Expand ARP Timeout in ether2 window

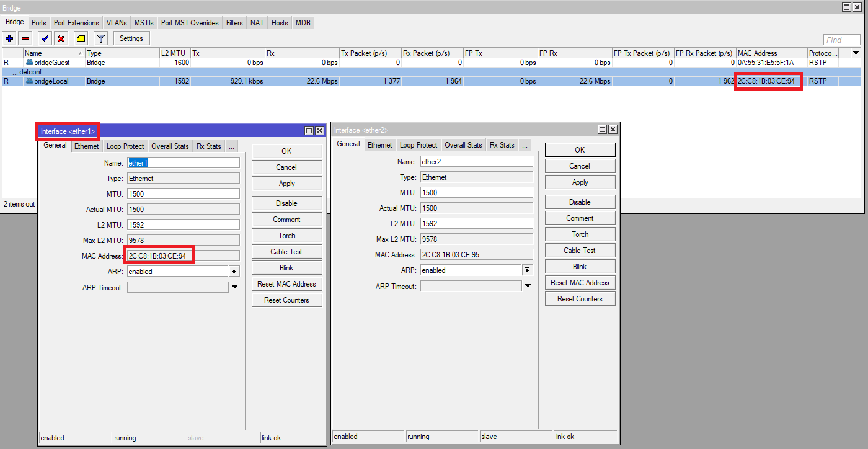pyautogui.click(x=528, y=286)
